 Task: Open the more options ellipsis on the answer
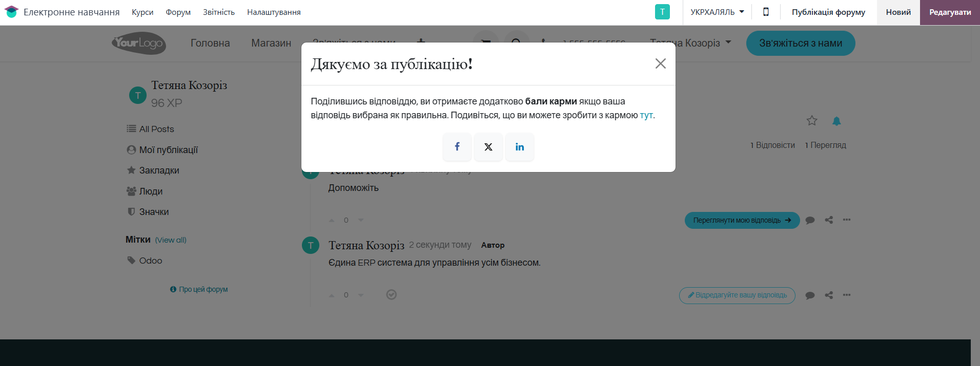click(x=847, y=295)
